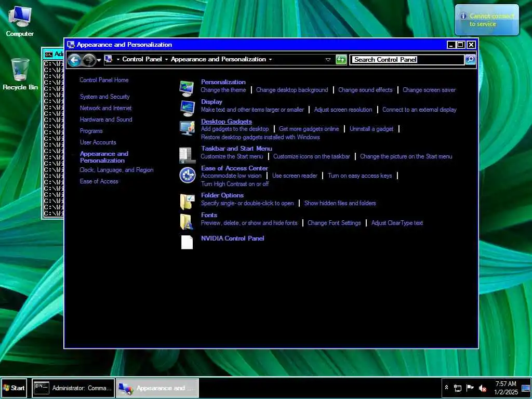Click the Search Control Panel field
This screenshot has height=399, width=532.
coord(407,60)
